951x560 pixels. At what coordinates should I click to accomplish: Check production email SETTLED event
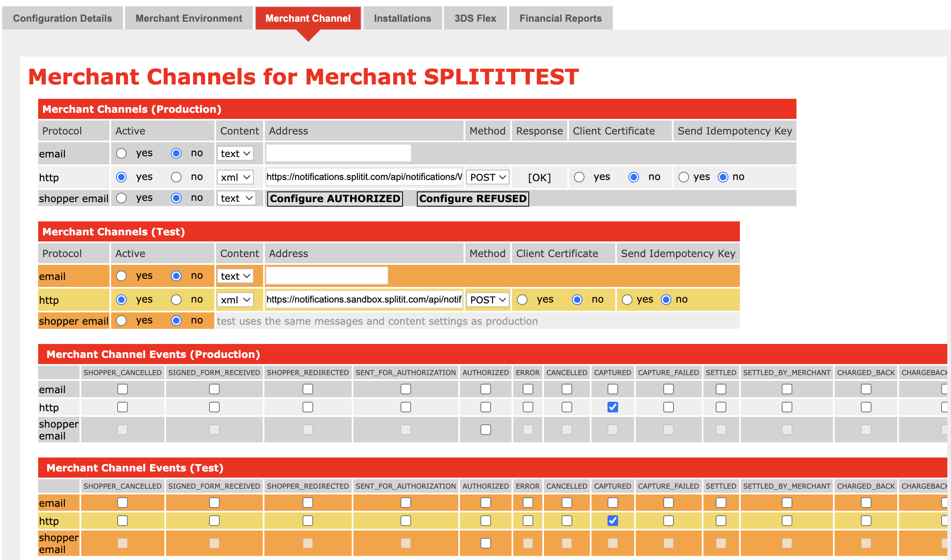721,389
